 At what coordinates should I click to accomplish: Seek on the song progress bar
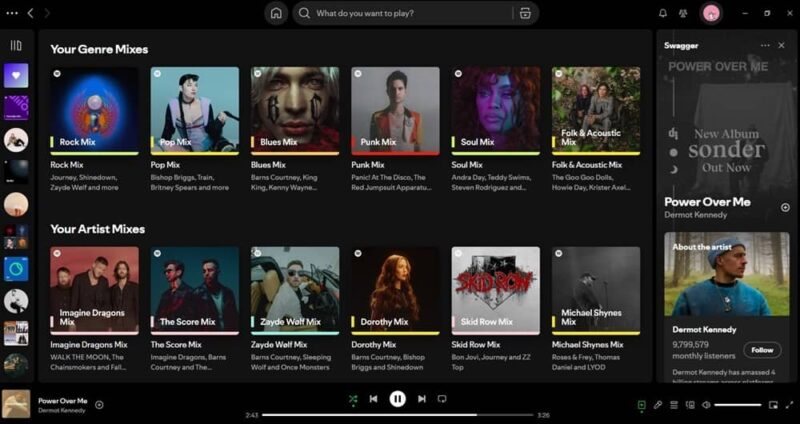pos(397,415)
